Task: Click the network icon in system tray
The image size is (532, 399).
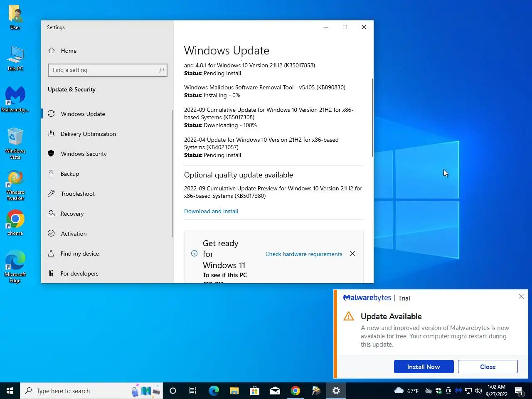Action: (468, 391)
